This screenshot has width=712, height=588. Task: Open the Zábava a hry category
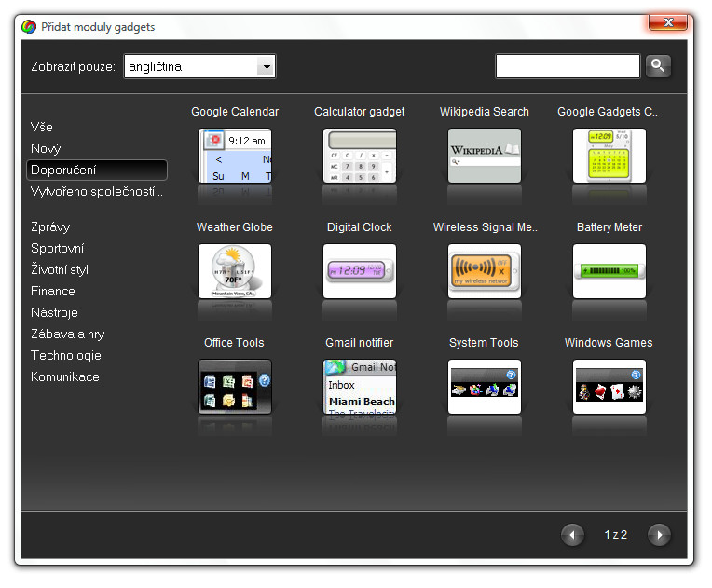(68, 335)
